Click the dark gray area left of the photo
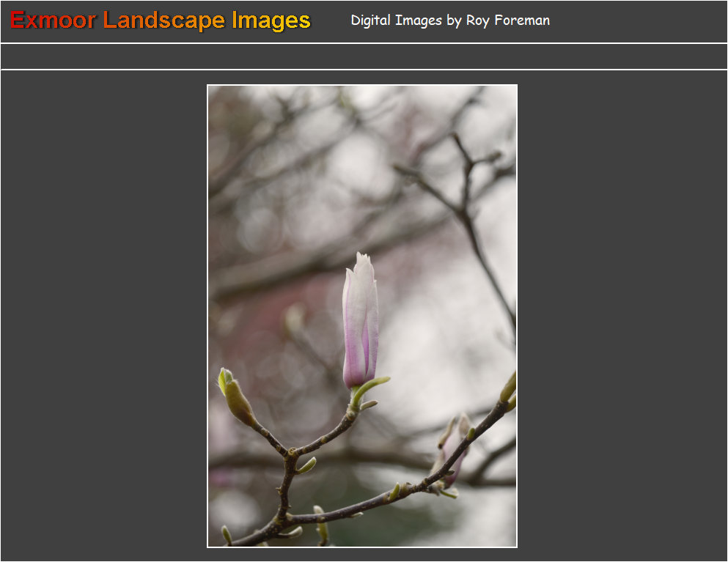The image size is (728, 562). (x=103, y=315)
